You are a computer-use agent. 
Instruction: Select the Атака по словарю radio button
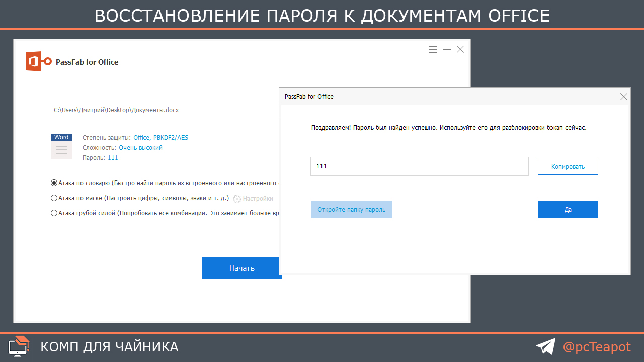[54, 183]
